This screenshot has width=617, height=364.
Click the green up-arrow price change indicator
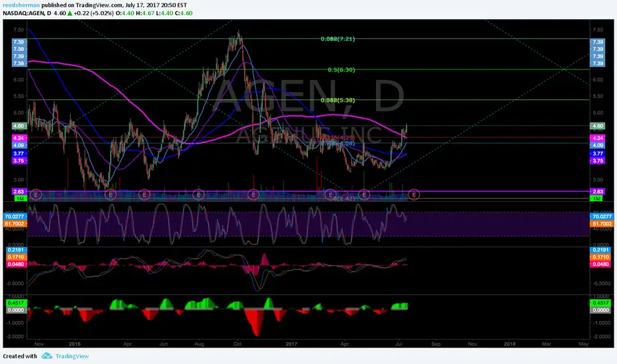70,13
